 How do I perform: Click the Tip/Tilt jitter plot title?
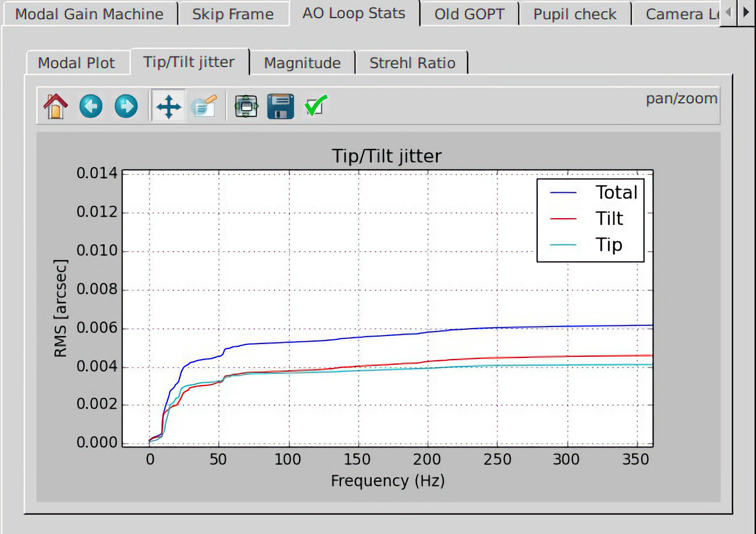click(x=387, y=156)
